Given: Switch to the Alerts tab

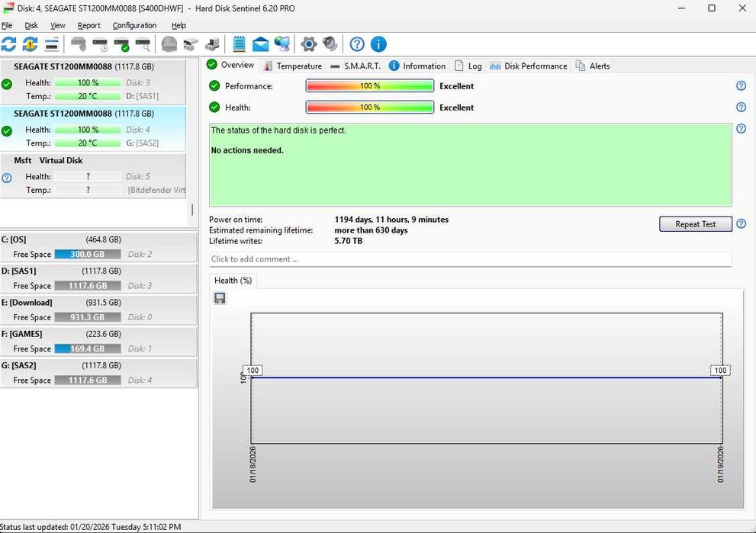Looking at the screenshot, I should click(593, 66).
